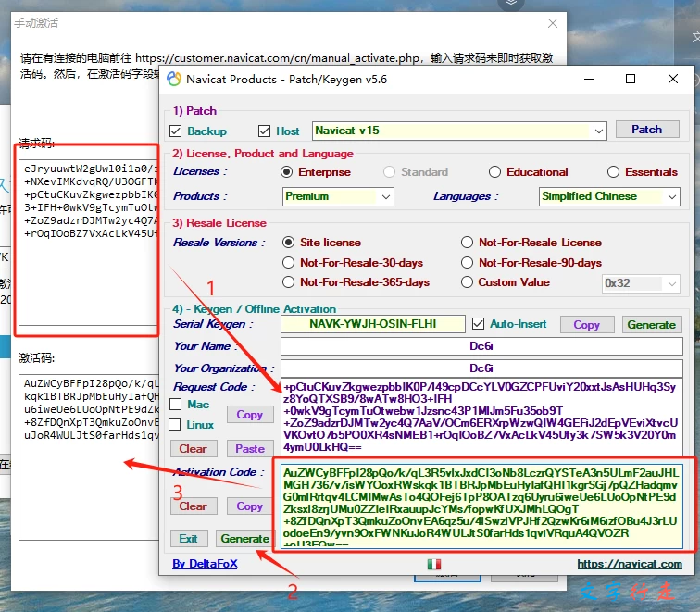This screenshot has width=700, height=612.
Task: Click the Italian flag icon in keygen footer
Action: [434, 564]
